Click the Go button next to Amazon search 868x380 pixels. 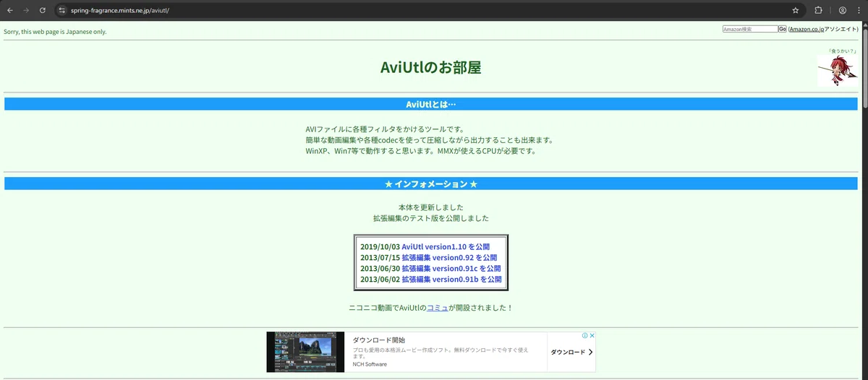[783, 29]
